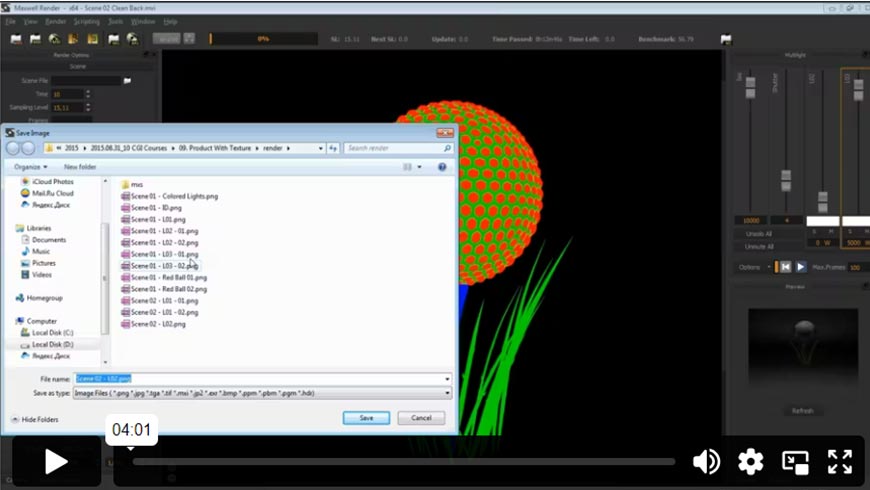Click the Save button

(367, 418)
